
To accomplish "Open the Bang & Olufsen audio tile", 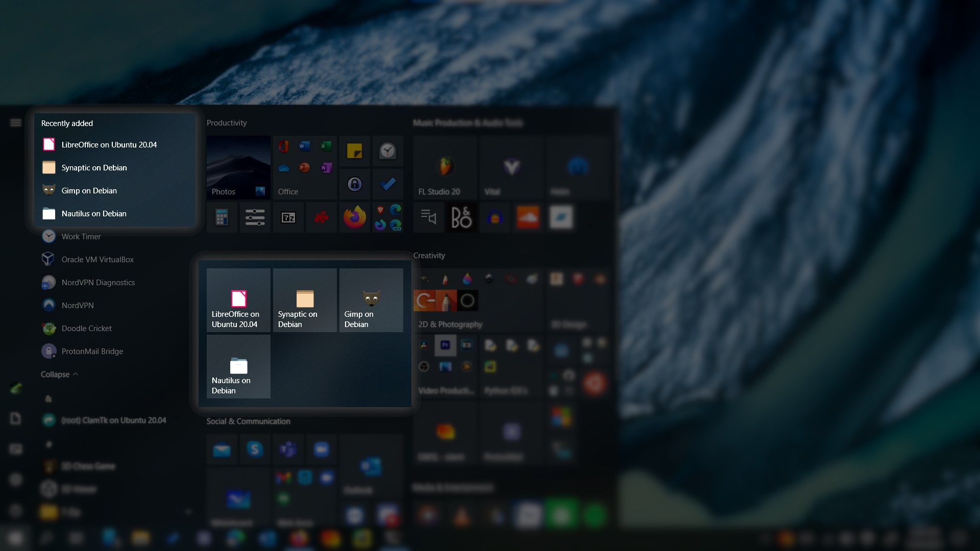I will tap(461, 217).
